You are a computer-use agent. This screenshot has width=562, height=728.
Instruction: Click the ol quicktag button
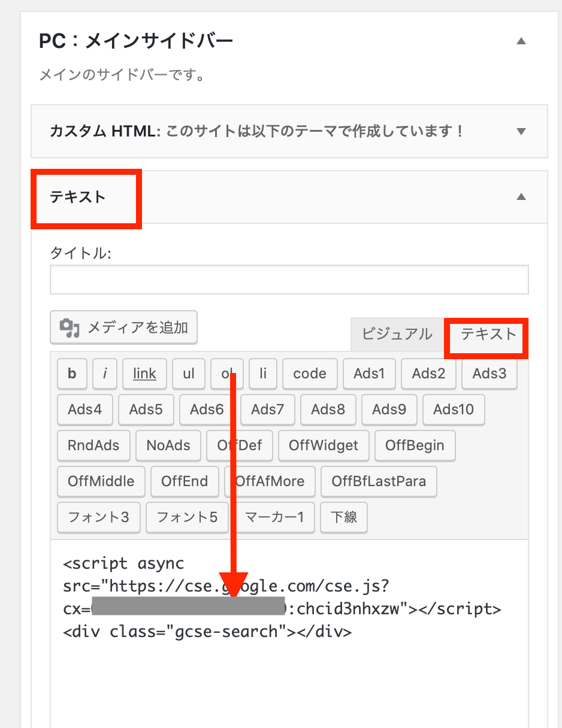tap(227, 374)
